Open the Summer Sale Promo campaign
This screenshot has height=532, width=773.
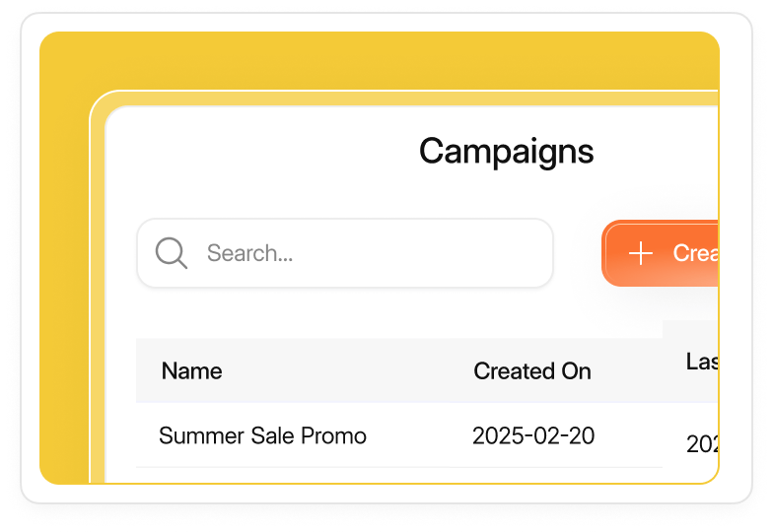(x=262, y=435)
